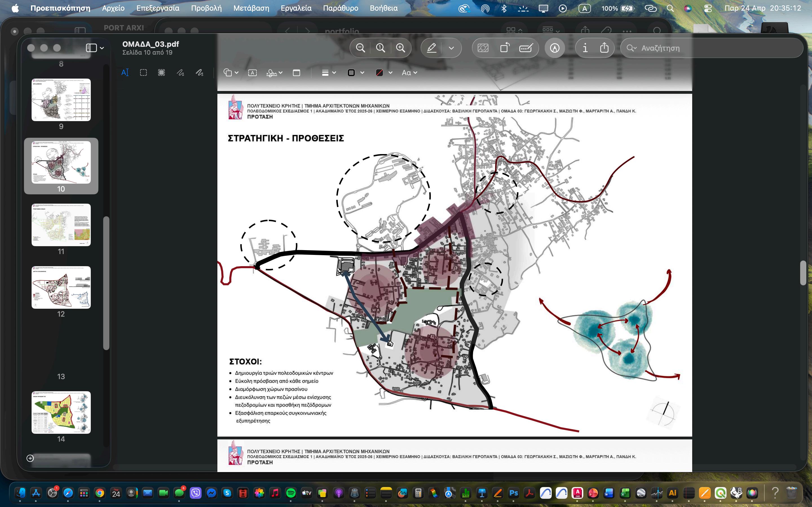Click the rotate page icon
This screenshot has width=812, height=507.
504,48
